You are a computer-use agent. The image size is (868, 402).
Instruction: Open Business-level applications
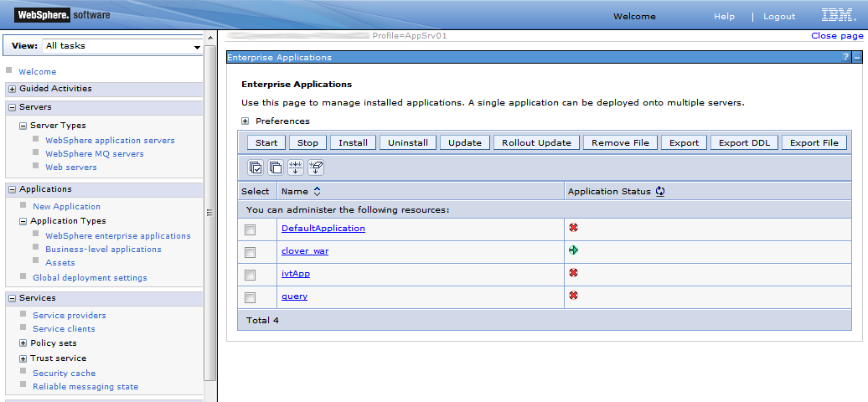point(104,250)
